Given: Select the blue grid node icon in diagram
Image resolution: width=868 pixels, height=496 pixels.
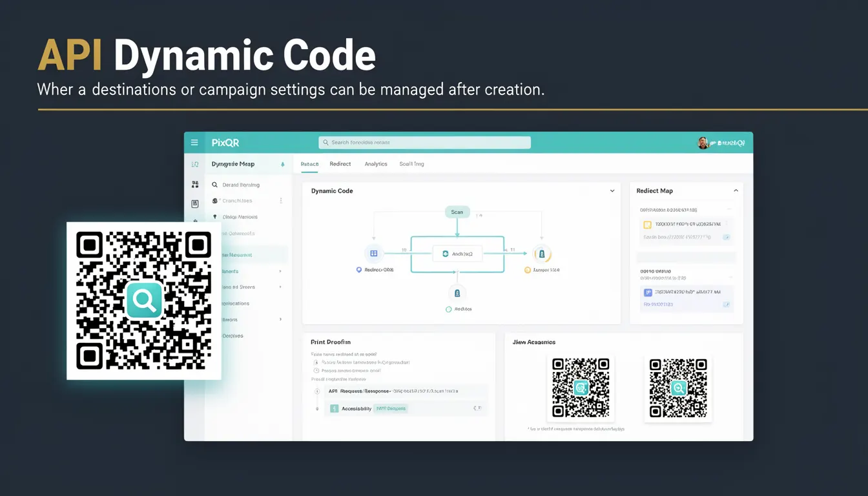Looking at the screenshot, I should click(373, 254).
